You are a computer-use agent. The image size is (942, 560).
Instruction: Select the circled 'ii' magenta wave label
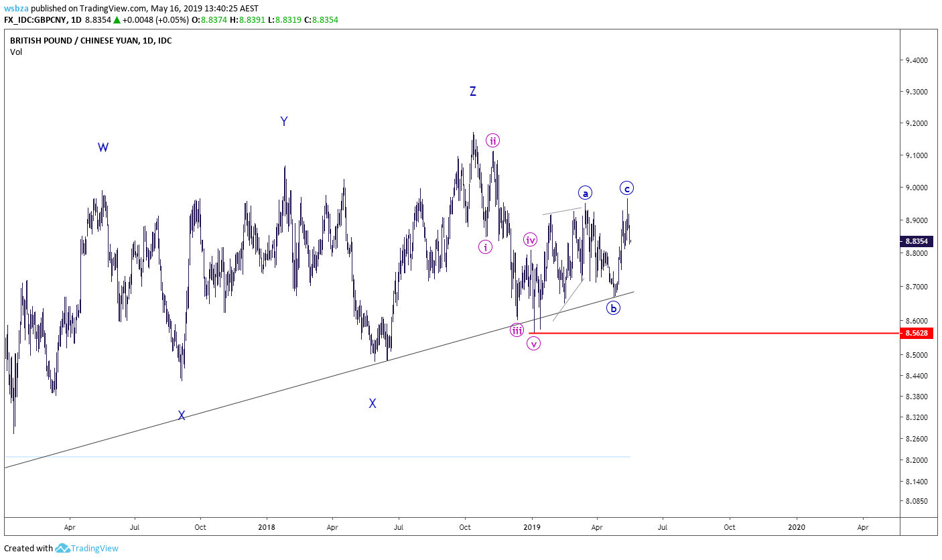tap(493, 141)
